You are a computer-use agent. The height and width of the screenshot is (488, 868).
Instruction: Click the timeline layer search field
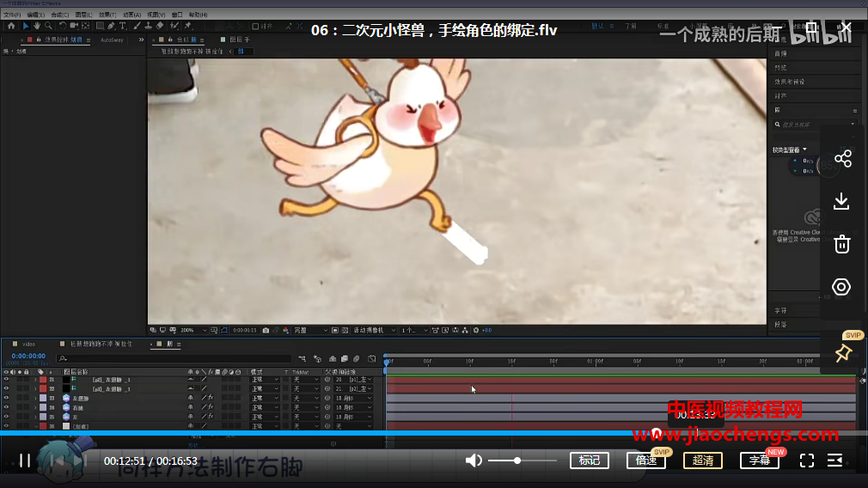click(x=174, y=359)
